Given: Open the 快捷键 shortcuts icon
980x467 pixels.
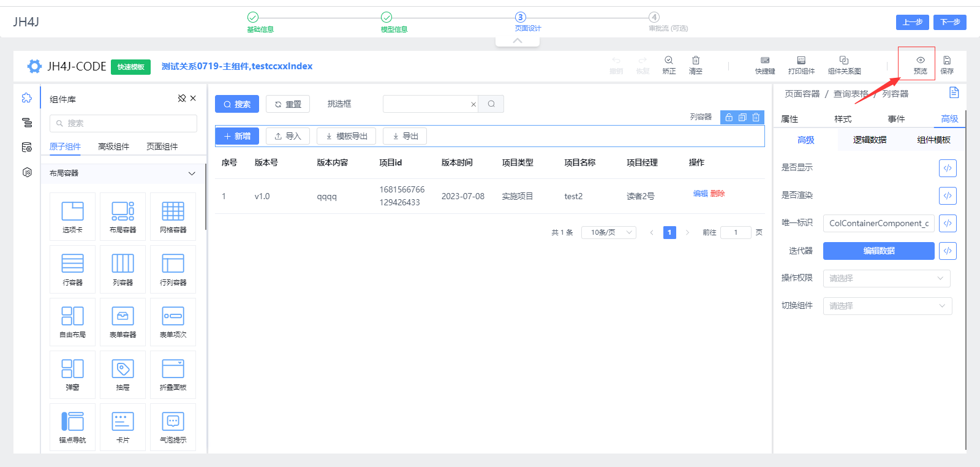Looking at the screenshot, I should [765, 60].
